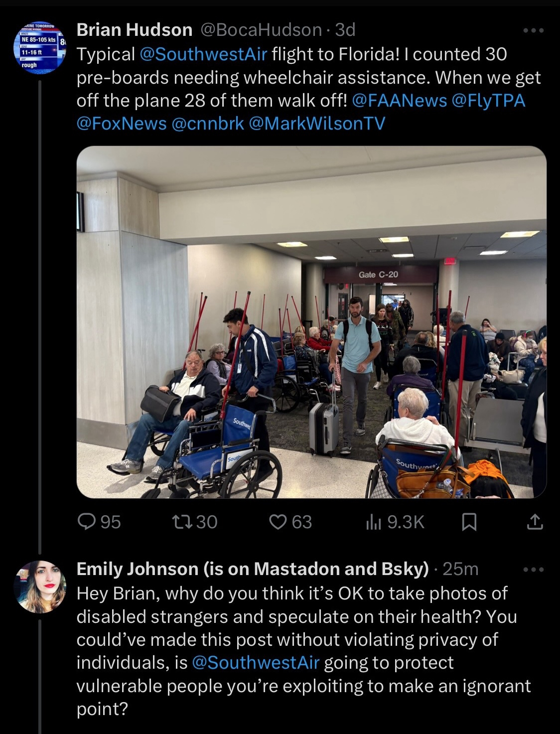Open the reply icon showing 95 comments
Image resolution: width=560 pixels, height=734 pixels.
click(x=88, y=522)
